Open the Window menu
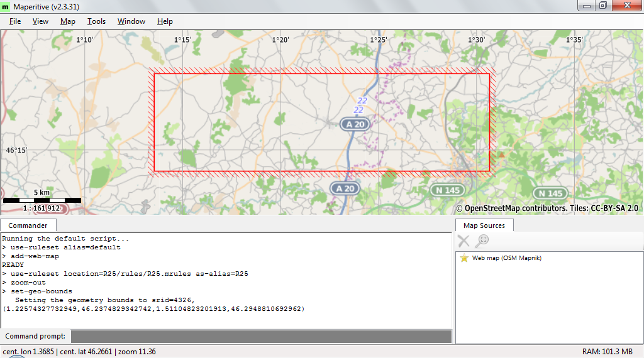The image size is (644, 358). (x=131, y=21)
